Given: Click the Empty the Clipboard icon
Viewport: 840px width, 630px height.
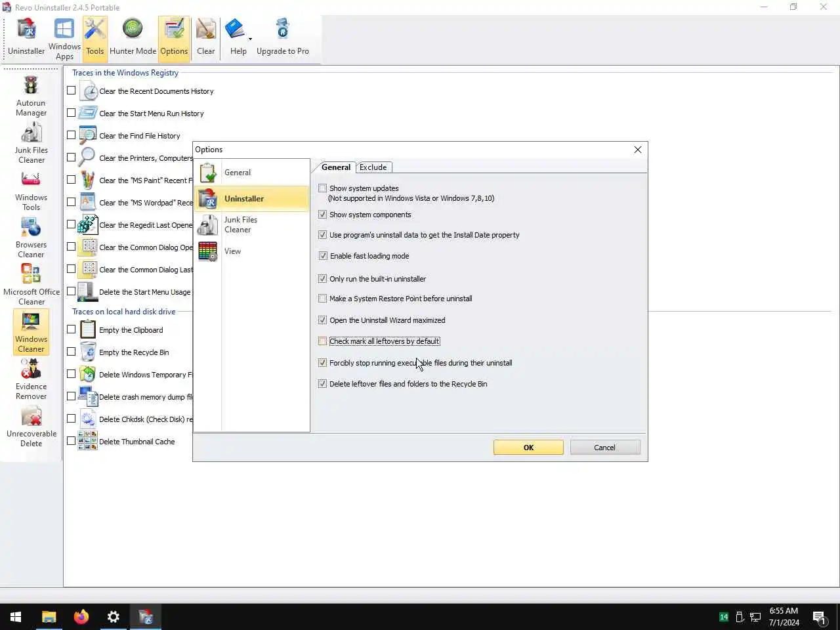Looking at the screenshot, I should pyautogui.click(x=87, y=329).
